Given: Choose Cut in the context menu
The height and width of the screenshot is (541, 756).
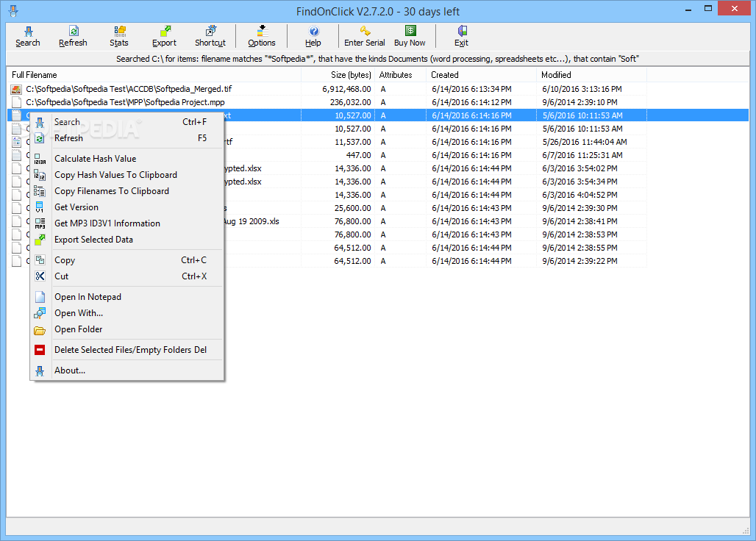Looking at the screenshot, I should (x=127, y=276).
